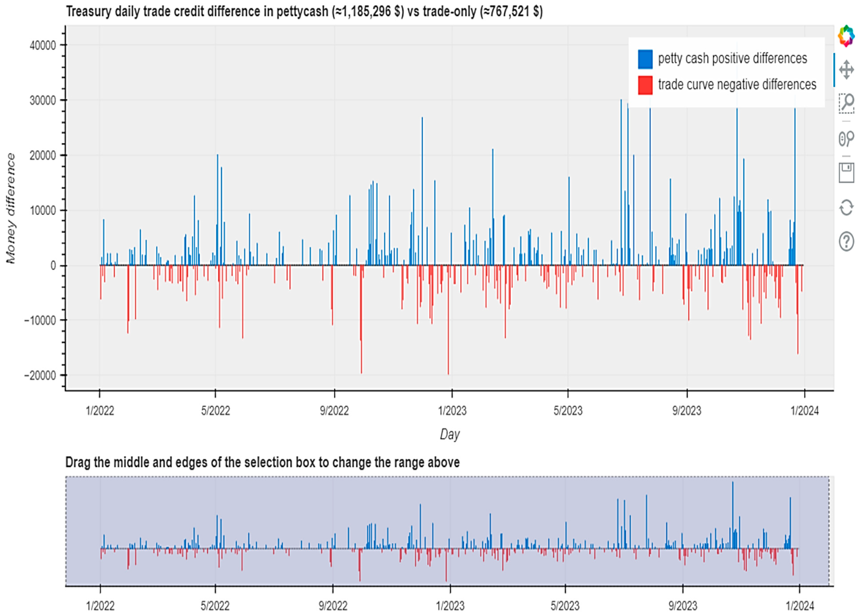860x616 pixels.
Task: Click the Day x-axis label
Action: (x=450, y=434)
